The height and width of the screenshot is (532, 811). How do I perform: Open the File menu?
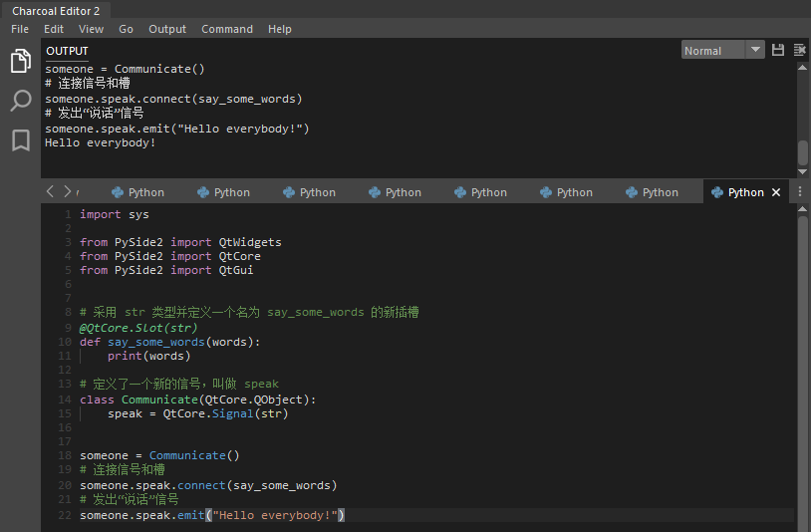click(20, 29)
